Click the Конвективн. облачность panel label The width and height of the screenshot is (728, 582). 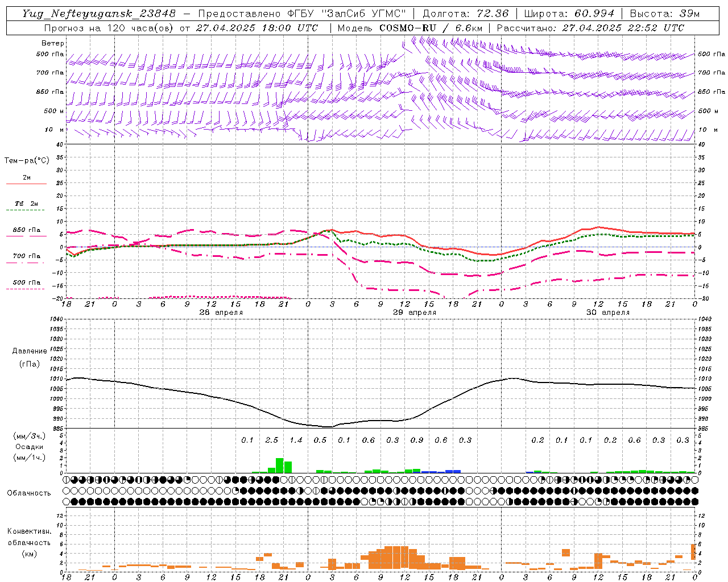click(x=30, y=537)
